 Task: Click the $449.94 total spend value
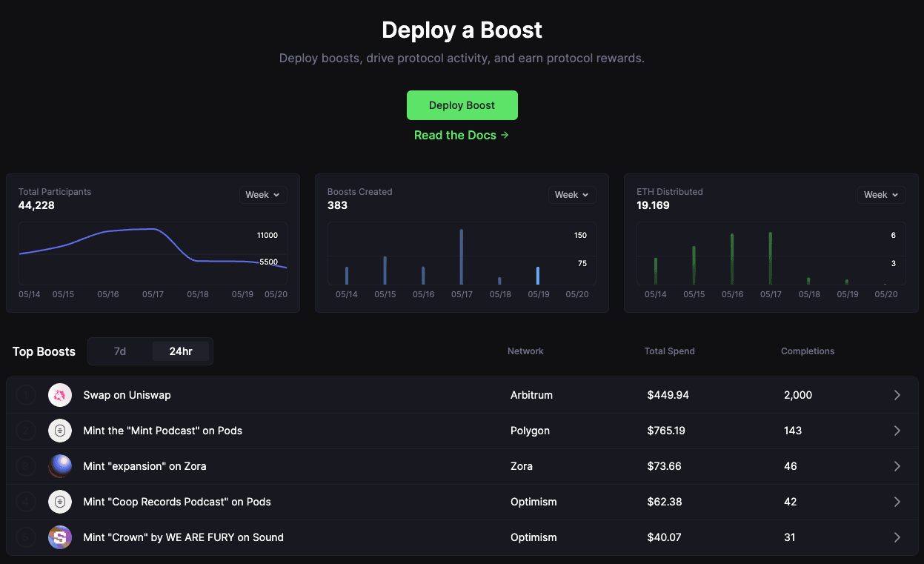[x=668, y=395]
